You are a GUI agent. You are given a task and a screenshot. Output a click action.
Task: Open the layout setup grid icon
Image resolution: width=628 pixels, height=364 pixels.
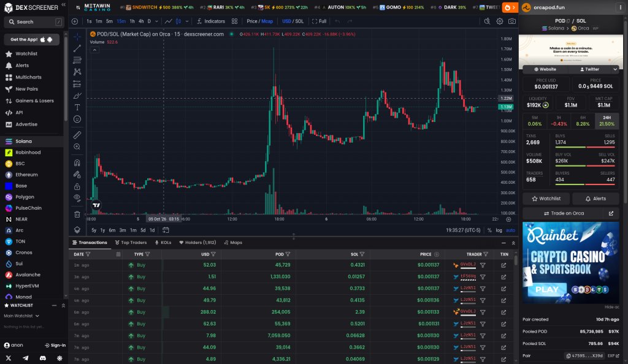(x=234, y=21)
